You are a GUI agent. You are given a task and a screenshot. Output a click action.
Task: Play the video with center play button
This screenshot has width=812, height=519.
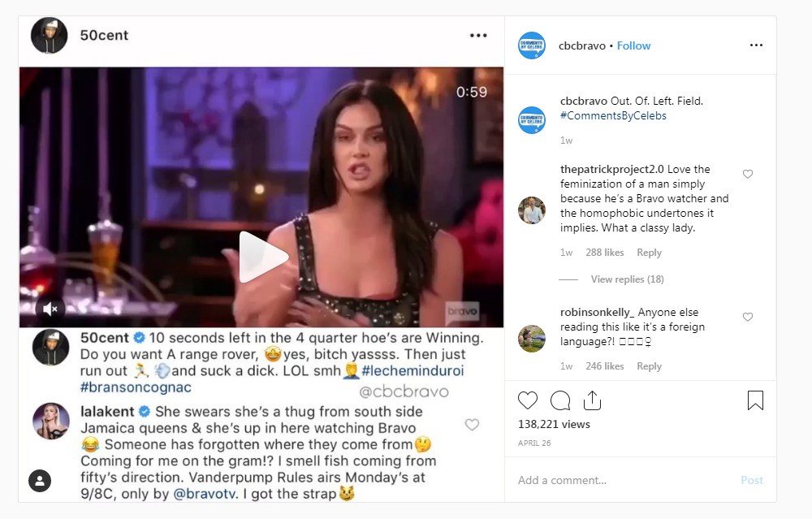(262, 257)
